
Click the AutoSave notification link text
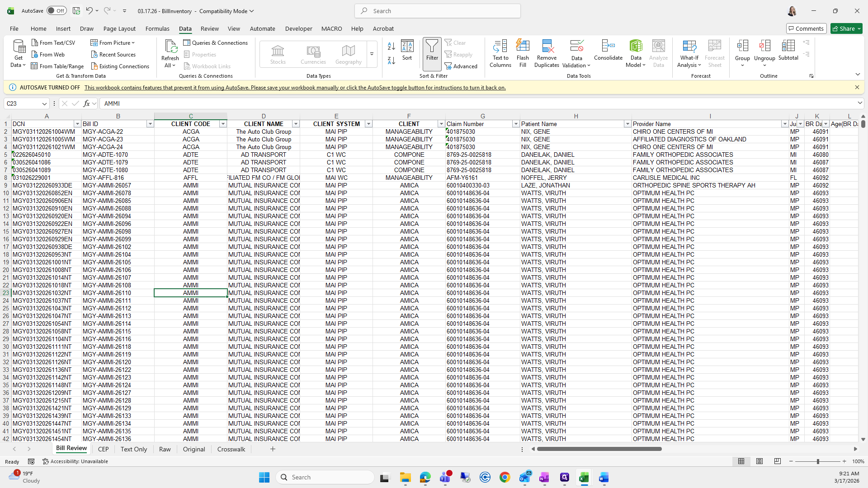point(295,88)
